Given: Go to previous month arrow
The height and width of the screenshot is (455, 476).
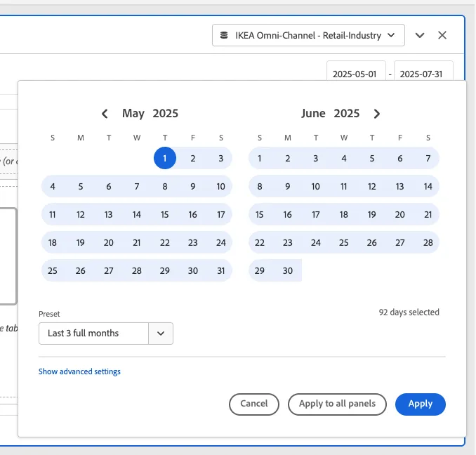Looking at the screenshot, I should coord(105,114).
